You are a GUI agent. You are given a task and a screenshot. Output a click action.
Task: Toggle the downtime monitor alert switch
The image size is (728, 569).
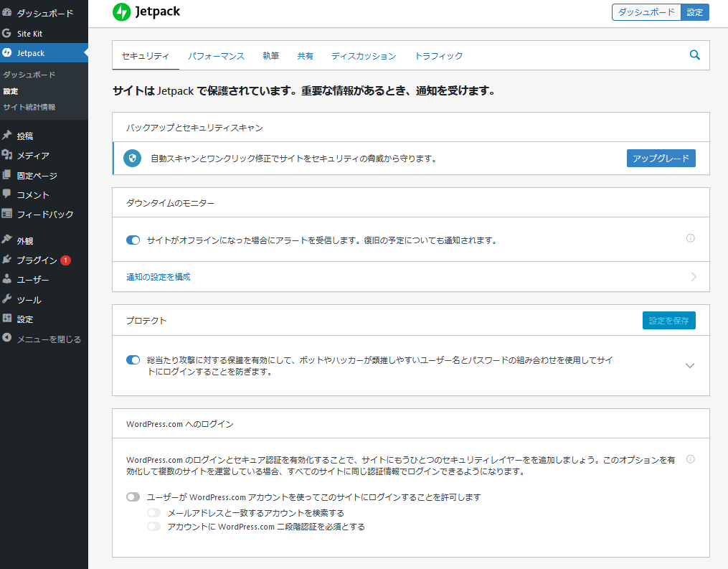[133, 240]
